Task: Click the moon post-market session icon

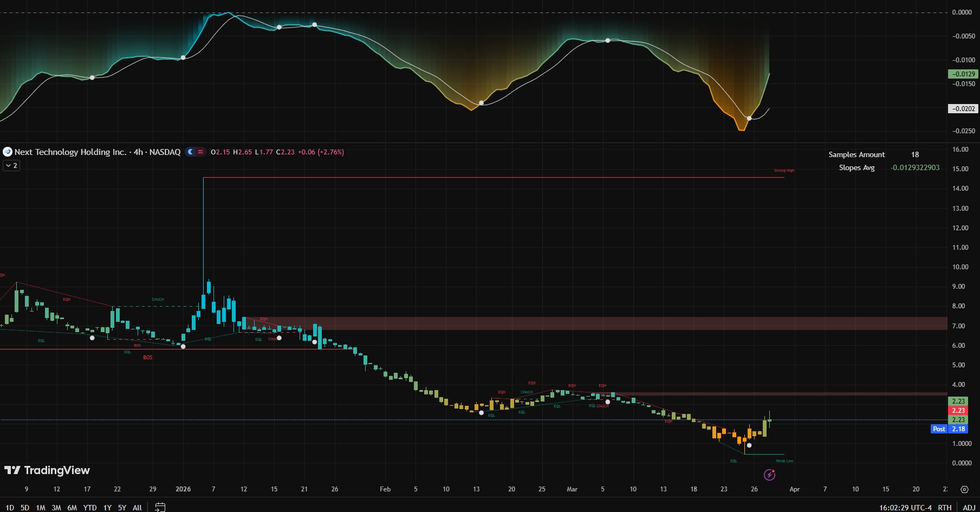Action: coord(190,152)
